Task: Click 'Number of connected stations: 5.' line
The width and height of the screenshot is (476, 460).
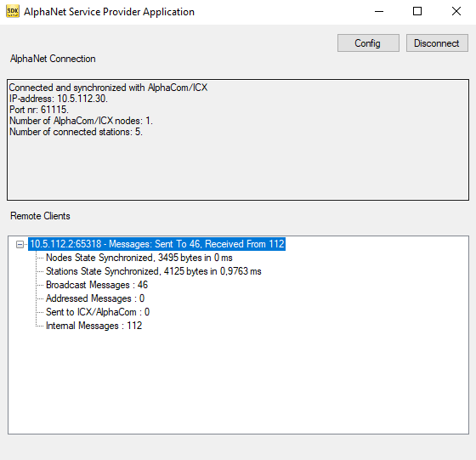Action: (76, 132)
